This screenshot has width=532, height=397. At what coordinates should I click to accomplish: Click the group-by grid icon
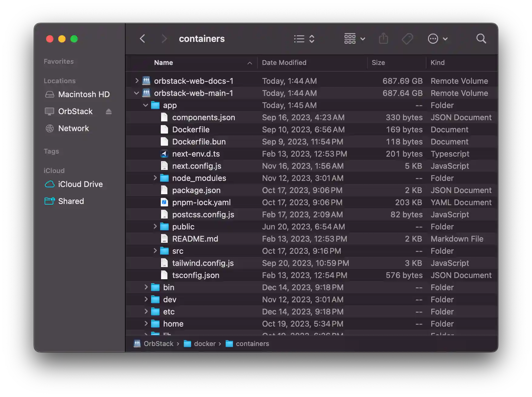point(350,39)
